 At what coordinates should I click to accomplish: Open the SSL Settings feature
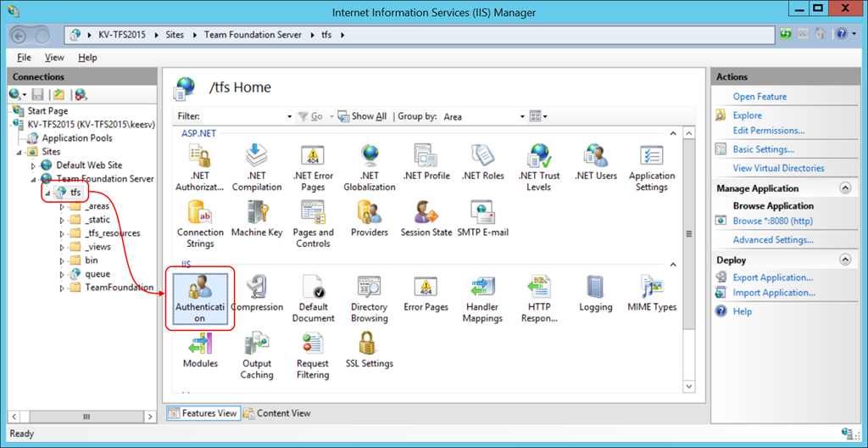[x=370, y=350]
